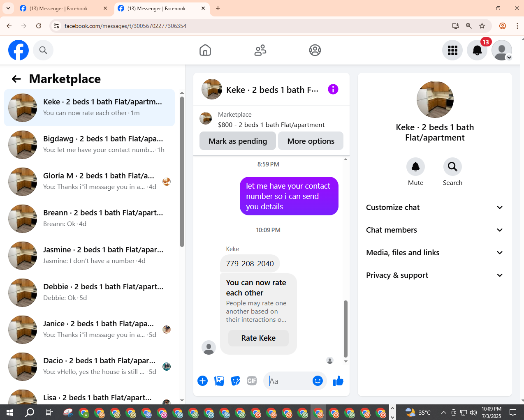Screen dimensions: 524x420
Task: Open the Jasmine conversation
Action: [89, 256]
